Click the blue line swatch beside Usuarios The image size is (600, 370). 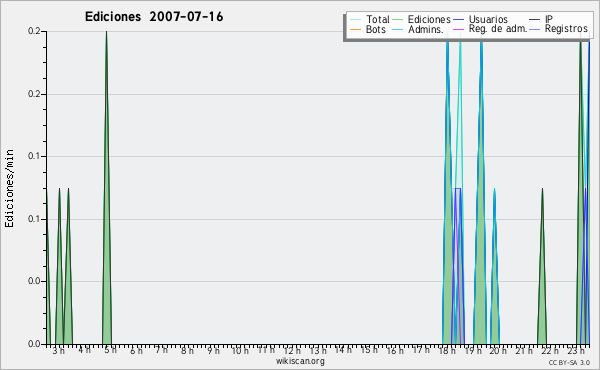pyautogui.click(x=458, y=19)
